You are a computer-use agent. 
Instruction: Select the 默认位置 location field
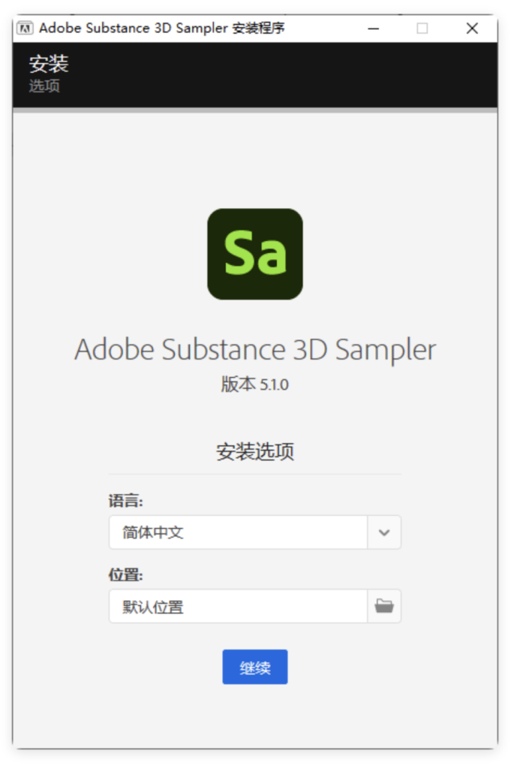[238, 606]
